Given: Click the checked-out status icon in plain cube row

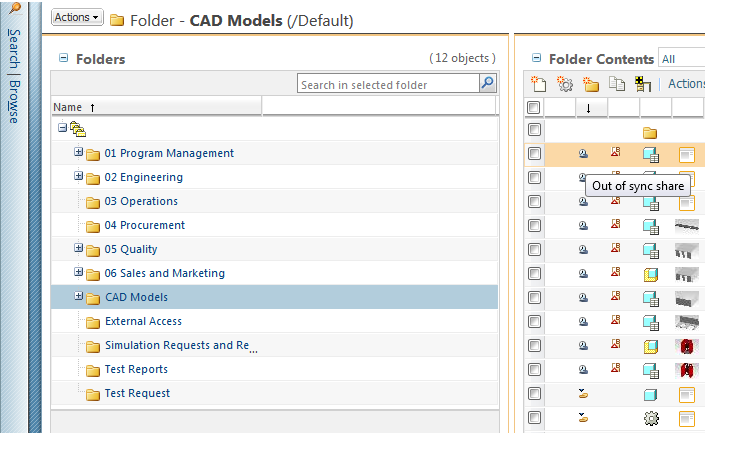Looking at the screenshot, I should 583,393.
